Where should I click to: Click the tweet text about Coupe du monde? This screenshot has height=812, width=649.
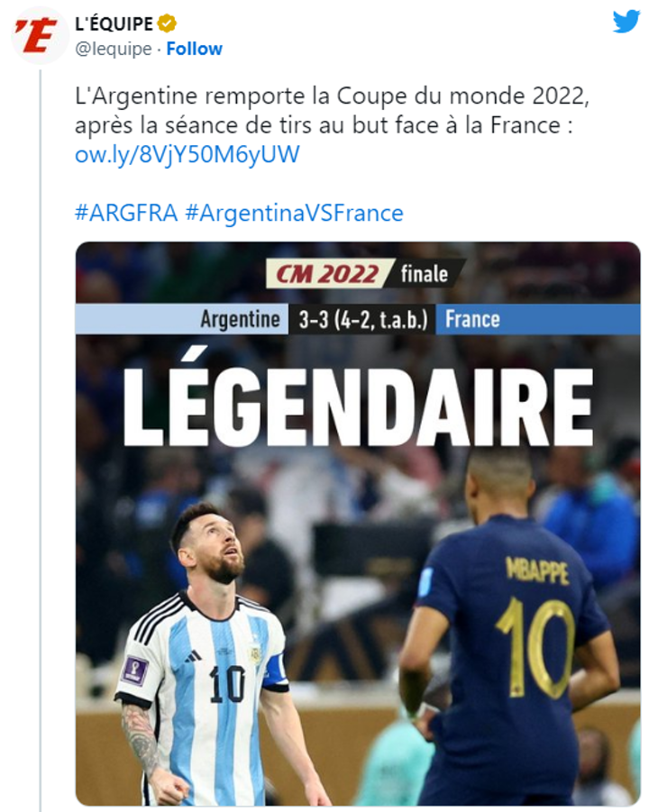click(x=332, y=110)
